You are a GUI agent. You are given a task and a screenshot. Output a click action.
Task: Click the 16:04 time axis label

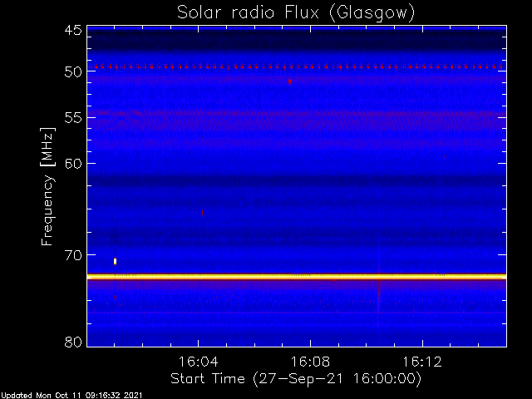(198, 362)
